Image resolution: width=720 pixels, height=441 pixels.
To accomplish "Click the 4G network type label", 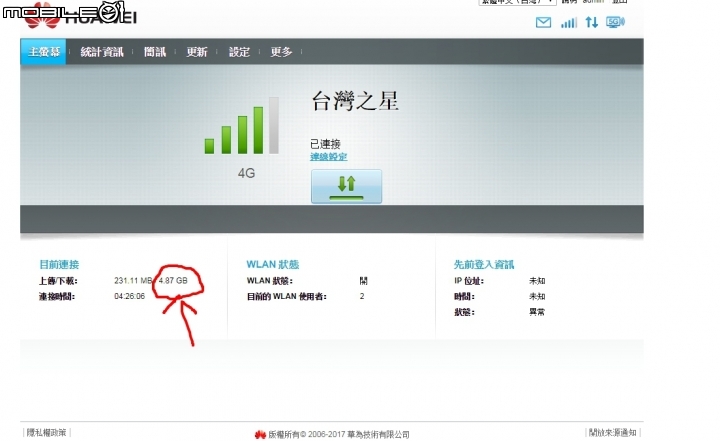I will pos(246,173).
